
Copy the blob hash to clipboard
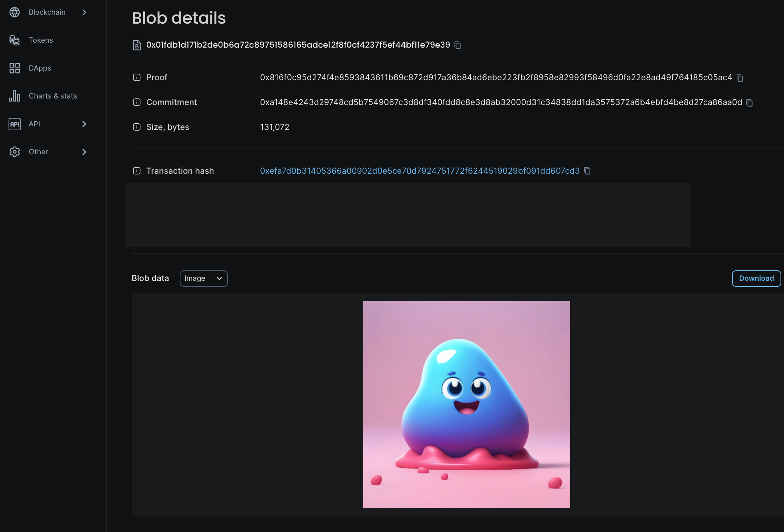458,45
